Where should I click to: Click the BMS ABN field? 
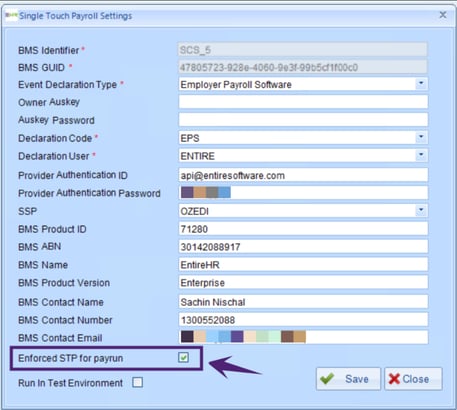tap(303, 247)
